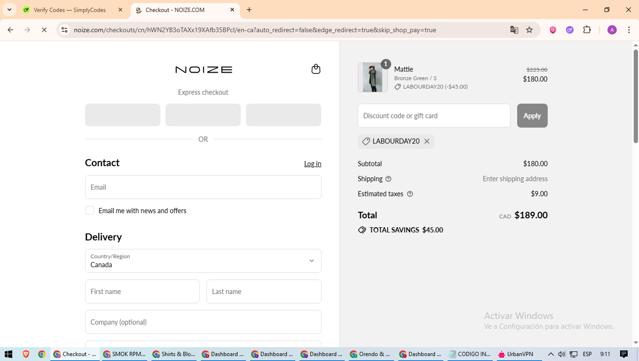The width and height of the screenshot is (639, 361).
Task: Close the Checkout - NOIZE.COM tab
Action: click(232, 10)
